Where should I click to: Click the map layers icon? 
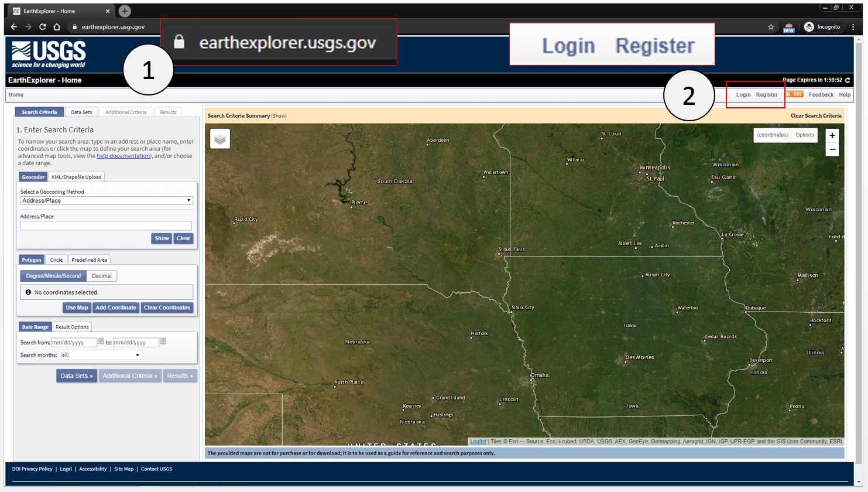[220, 139]
